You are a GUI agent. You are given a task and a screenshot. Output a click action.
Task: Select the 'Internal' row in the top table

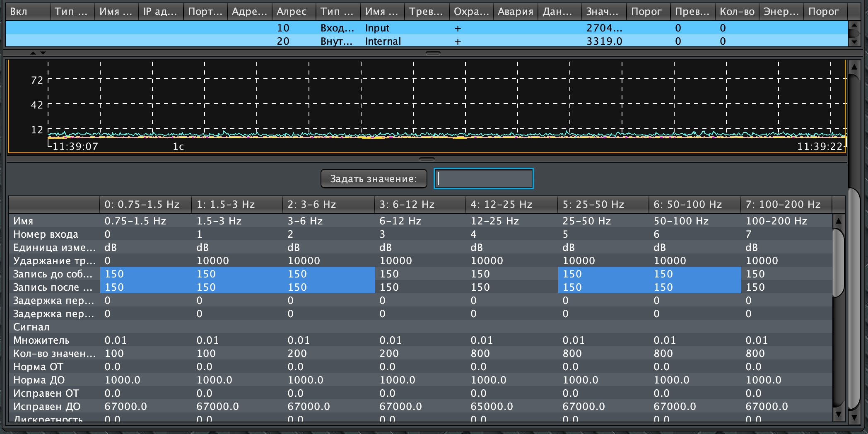coord(383,41)
